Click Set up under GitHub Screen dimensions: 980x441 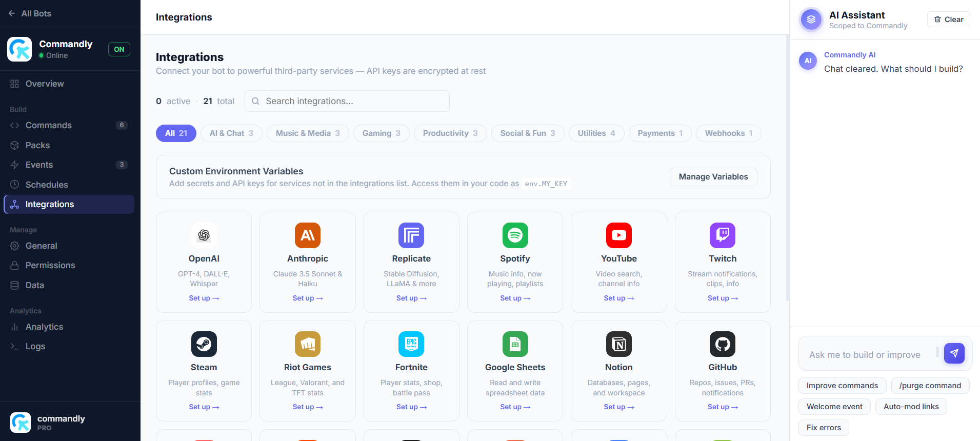tap(723, 407)
